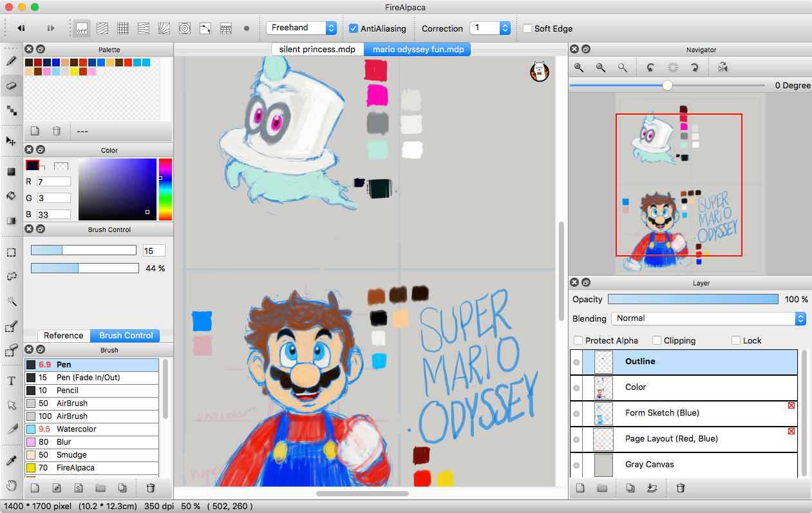Click the snap setting dot icon

247,28
